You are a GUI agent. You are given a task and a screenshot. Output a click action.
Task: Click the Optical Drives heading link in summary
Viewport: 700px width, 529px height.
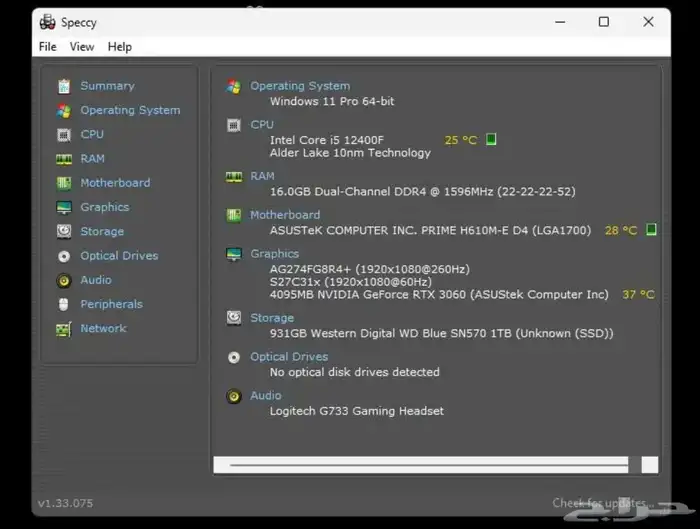[289, 357]
